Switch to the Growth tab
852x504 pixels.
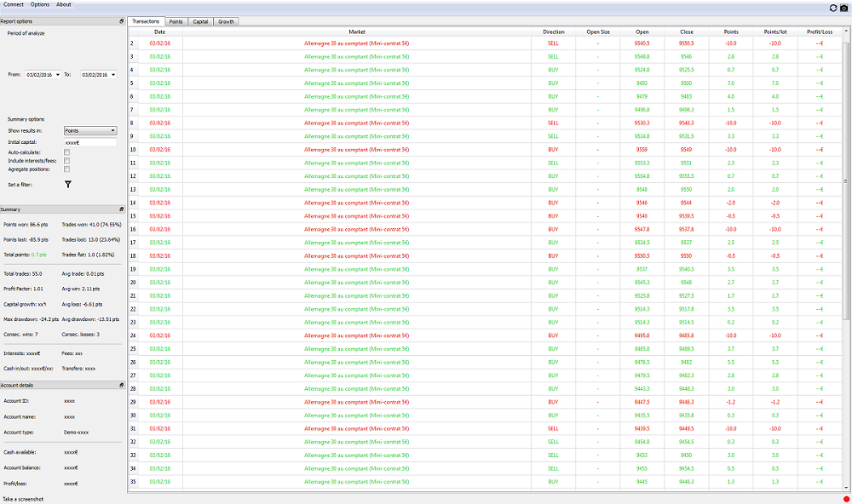pyautogui.click(x=226, y=22)
